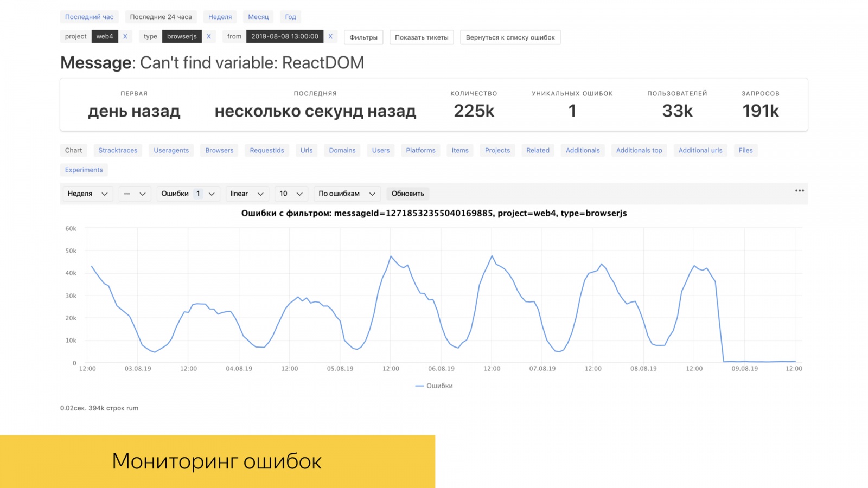Click Показать тикеты button
Viewport: 868px width, 488px height.
422,37
